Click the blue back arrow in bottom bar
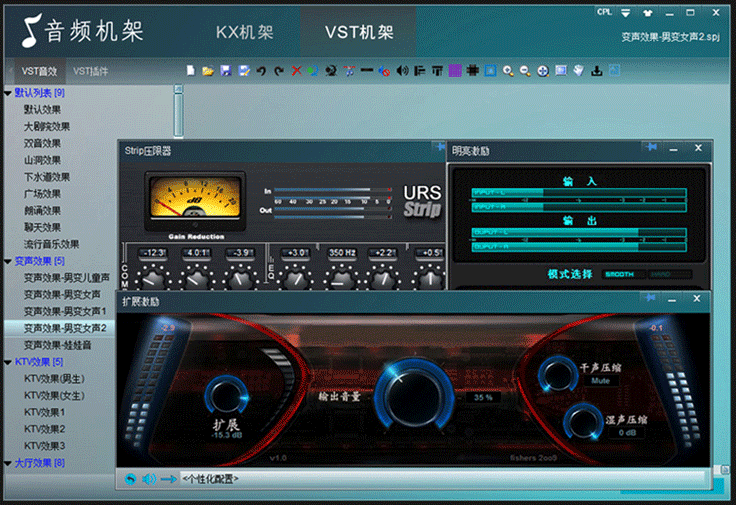736x505 pixels. coord(130,479)
